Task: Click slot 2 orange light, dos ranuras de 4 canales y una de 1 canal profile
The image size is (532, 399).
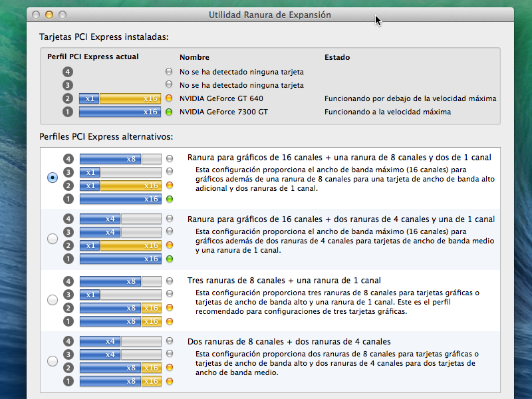Action: (170, 245)
